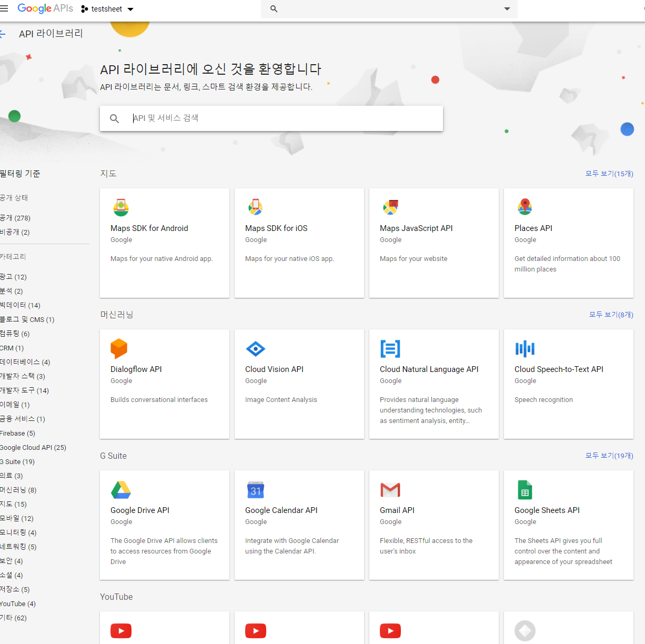The width and height of the screenshot is (645, 644).
Task: Open the Places API pin icon
Action: [x=525, y=207]
